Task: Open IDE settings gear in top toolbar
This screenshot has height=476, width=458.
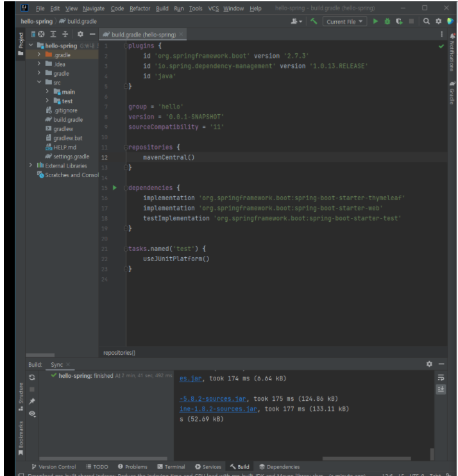Action: (439, 21)
